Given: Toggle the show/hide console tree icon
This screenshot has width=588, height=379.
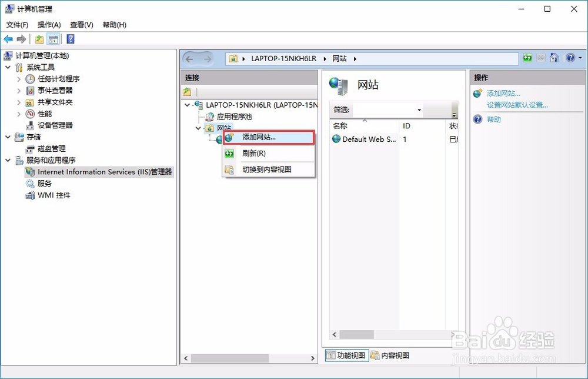Looking at the screenshot, I should [x=54, y=39].
